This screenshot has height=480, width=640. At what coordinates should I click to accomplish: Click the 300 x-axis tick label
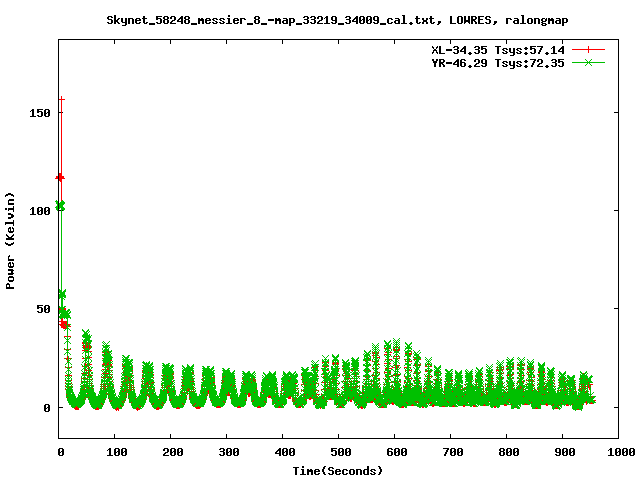(229, 452)
